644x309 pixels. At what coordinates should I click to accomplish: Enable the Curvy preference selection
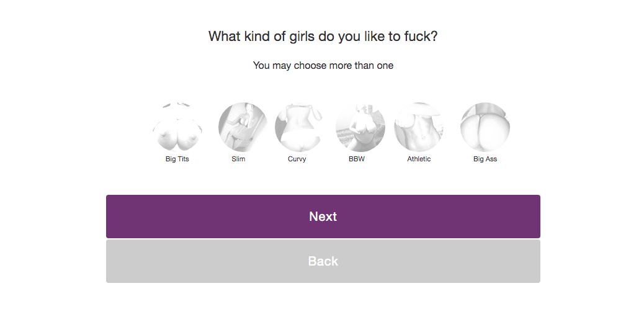point(300,127)
